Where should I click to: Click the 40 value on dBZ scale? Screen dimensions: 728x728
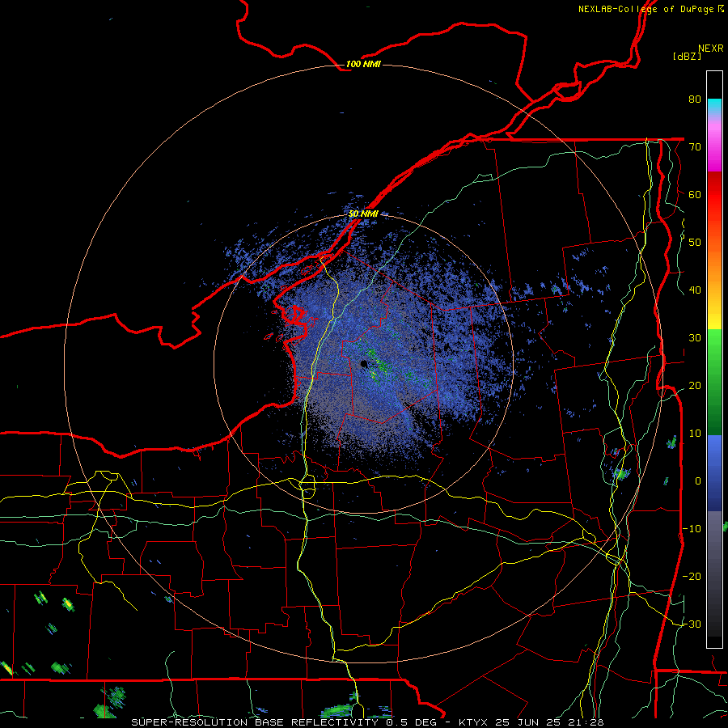[x=695, y=290]
